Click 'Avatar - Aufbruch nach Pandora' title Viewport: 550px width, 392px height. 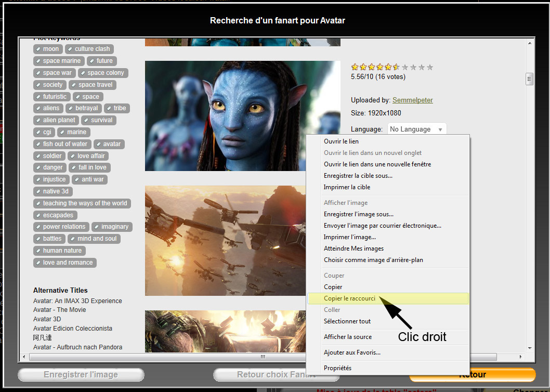point(78,347)
